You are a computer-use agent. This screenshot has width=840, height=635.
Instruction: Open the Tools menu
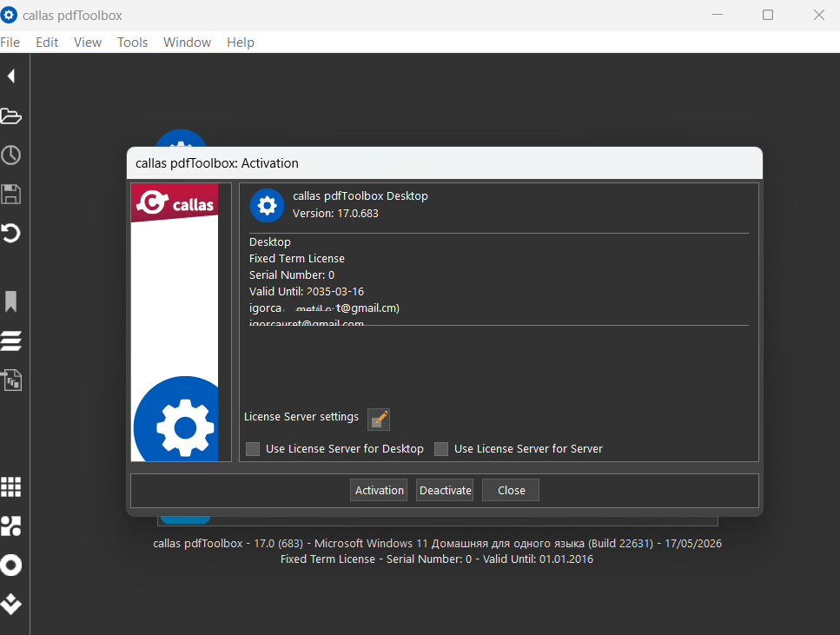click(132, 43)
